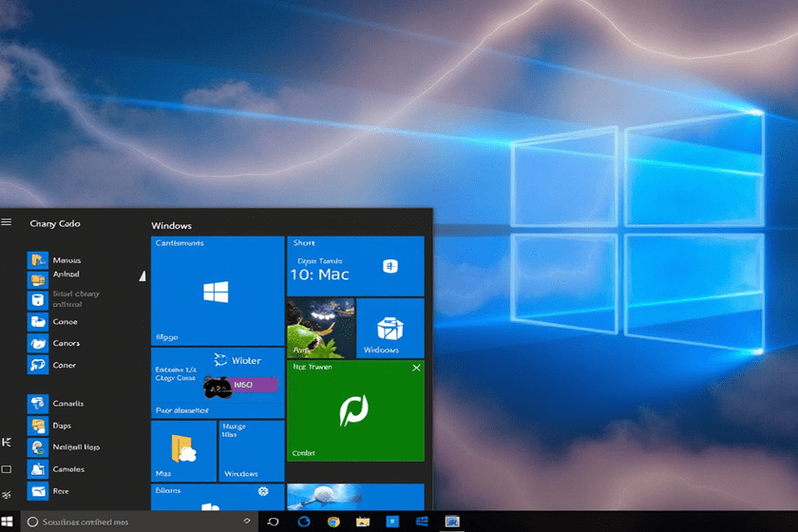This screenshot has height=532, width=798.
Task: Open the Marge Illar Wircdows tile
Action: click(x=252, y=450)
